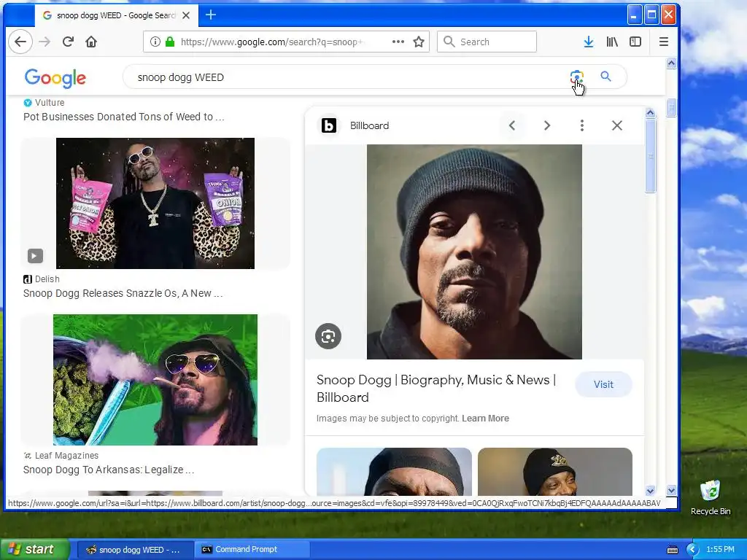This screenshot has height=560, width=747.
Task: Click the browser Back arrow button
Action: [20, 42]
